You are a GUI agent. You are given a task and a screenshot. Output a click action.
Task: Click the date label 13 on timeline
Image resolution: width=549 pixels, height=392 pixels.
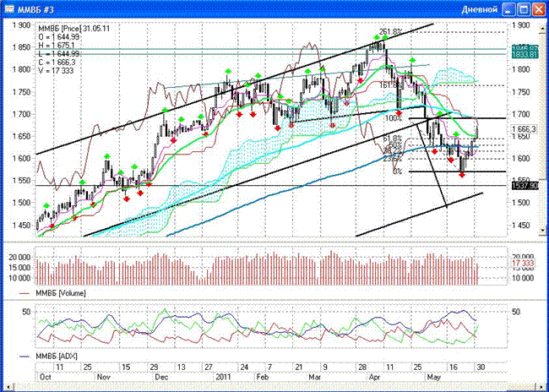coord(181,367)
